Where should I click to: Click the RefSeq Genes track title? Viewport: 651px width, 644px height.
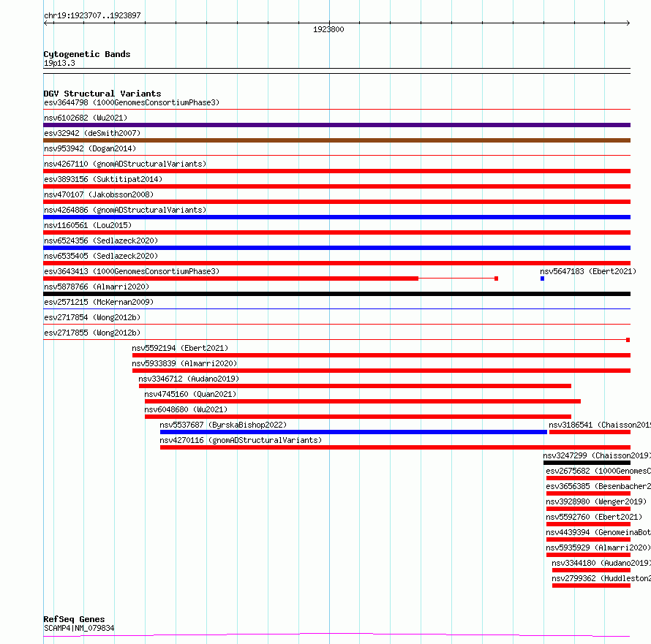click(74, 619)
